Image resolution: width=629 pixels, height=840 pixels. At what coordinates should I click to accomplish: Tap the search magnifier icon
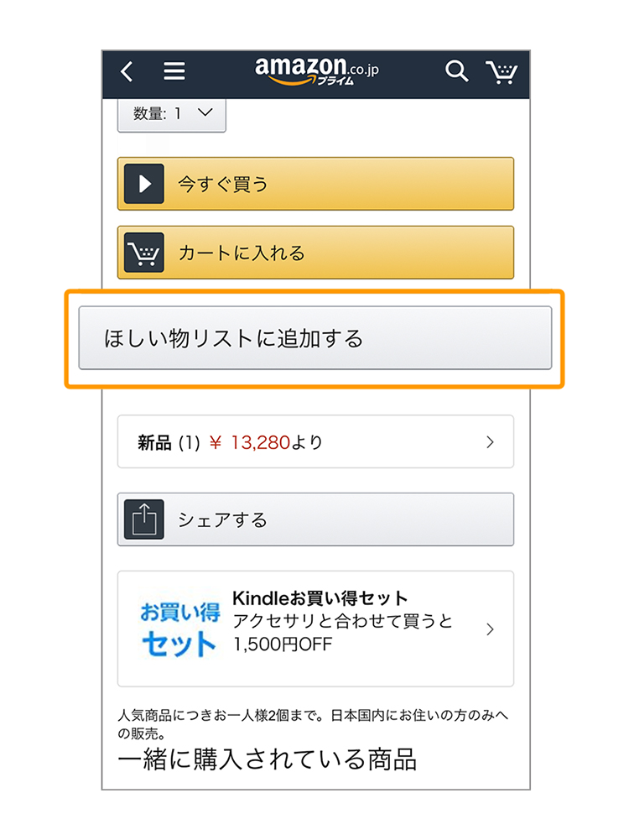point(456,70)
